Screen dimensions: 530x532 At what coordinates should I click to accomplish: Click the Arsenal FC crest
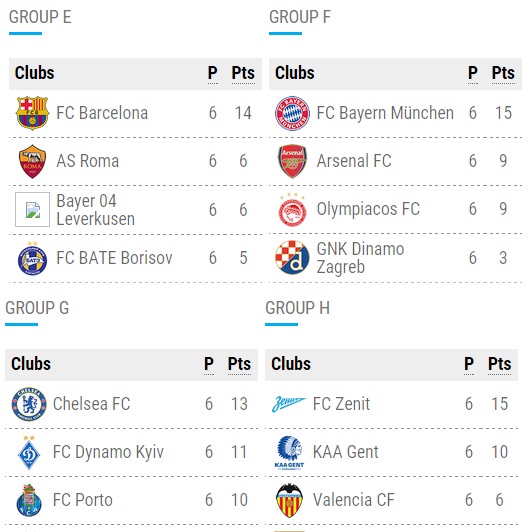(292, 161)
